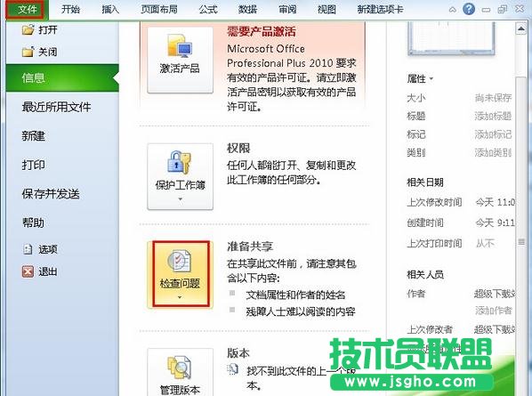Open the 公式 ribbon tab
Viewport: 532px width, 396px height.
(x=207, y=9)
